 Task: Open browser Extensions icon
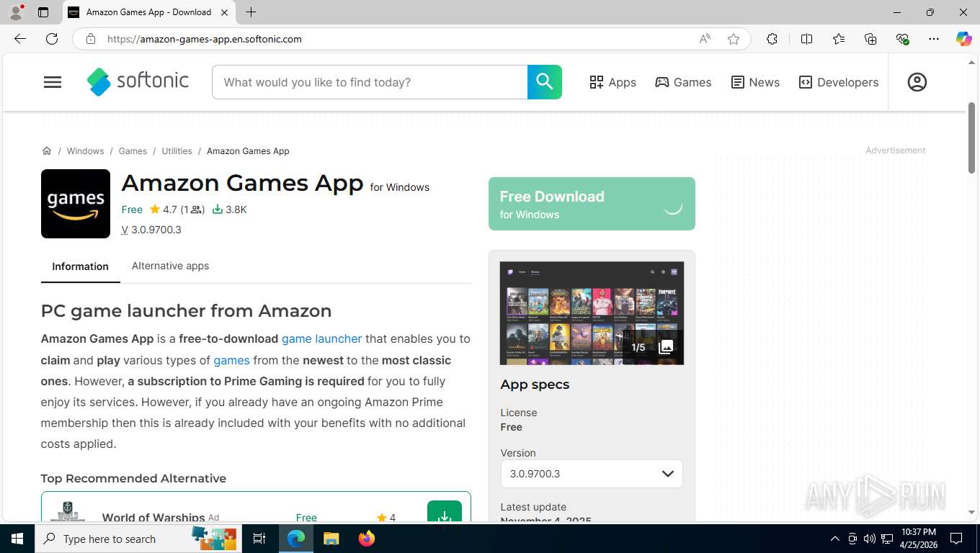(772, 39)
